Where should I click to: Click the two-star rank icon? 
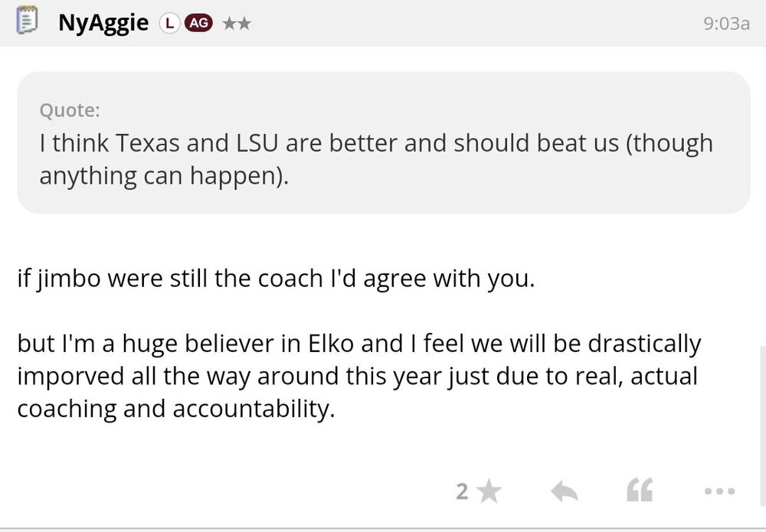click(x=236, y=23)
